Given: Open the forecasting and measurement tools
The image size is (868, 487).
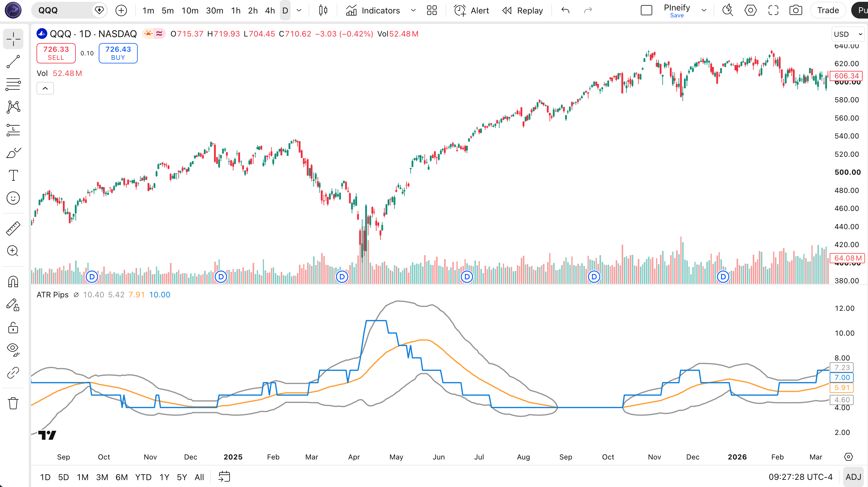Looking at the screenshot, I should pyautogui.click(x=13, y=130).
